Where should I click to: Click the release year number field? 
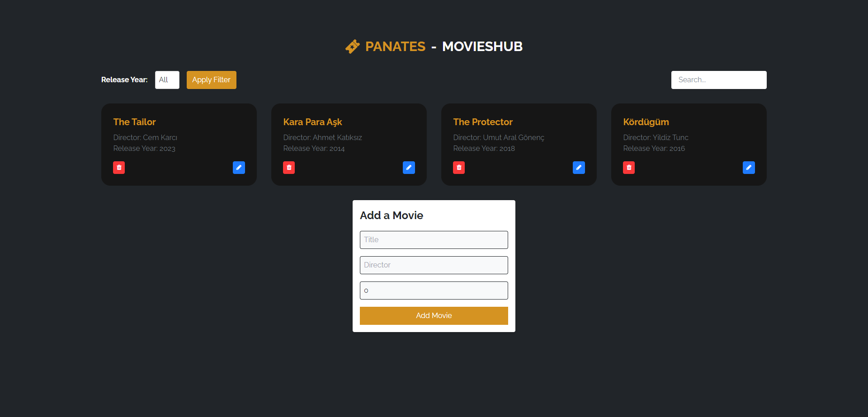click(434, 290)
